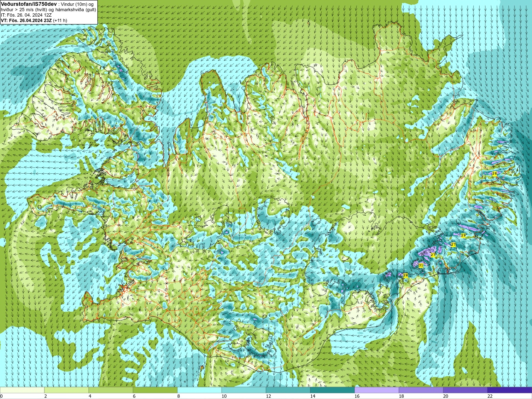Click the legend scale value 22
The width and height of the screenshot is (532, 399).
490,396
